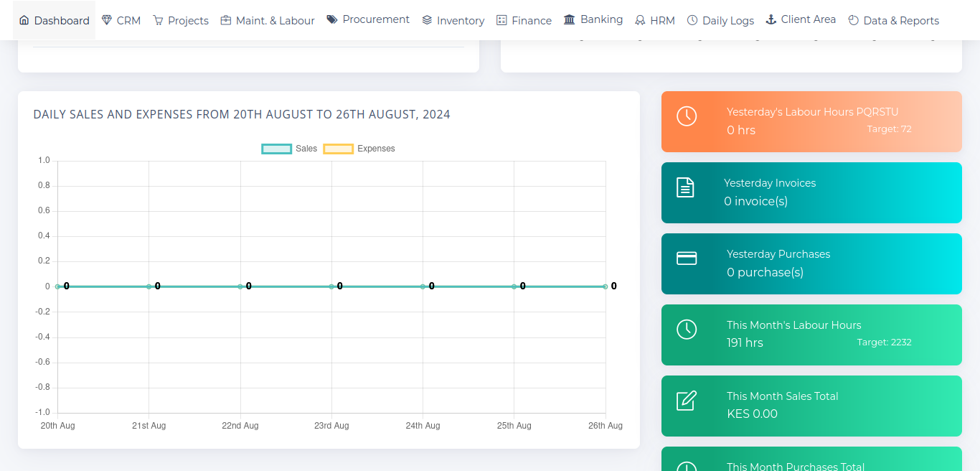Viewport: 980px width, 471px height.
Task: Toggle Sales series in chart legend
Action: coord(290,149)
